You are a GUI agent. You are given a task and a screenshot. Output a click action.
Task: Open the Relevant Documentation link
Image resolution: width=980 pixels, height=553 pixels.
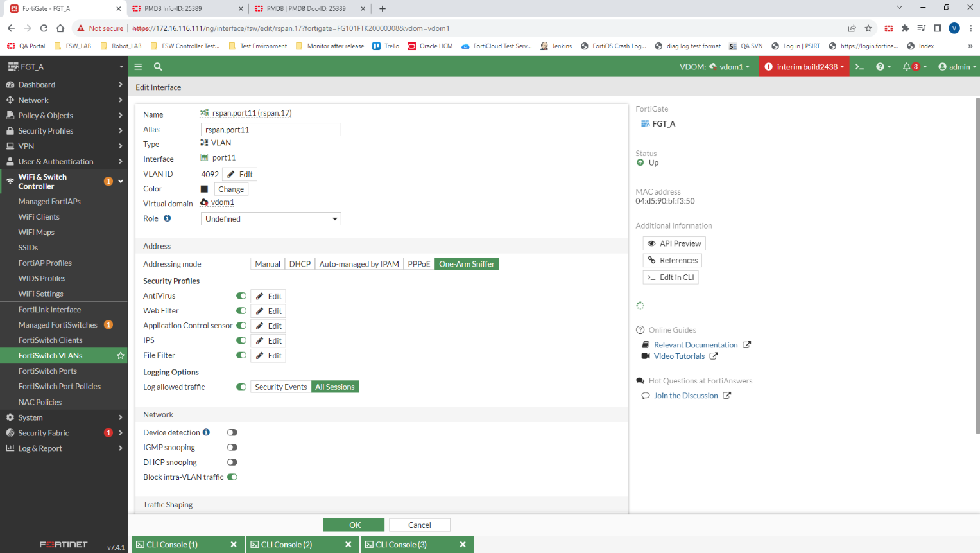click(695, 344)
